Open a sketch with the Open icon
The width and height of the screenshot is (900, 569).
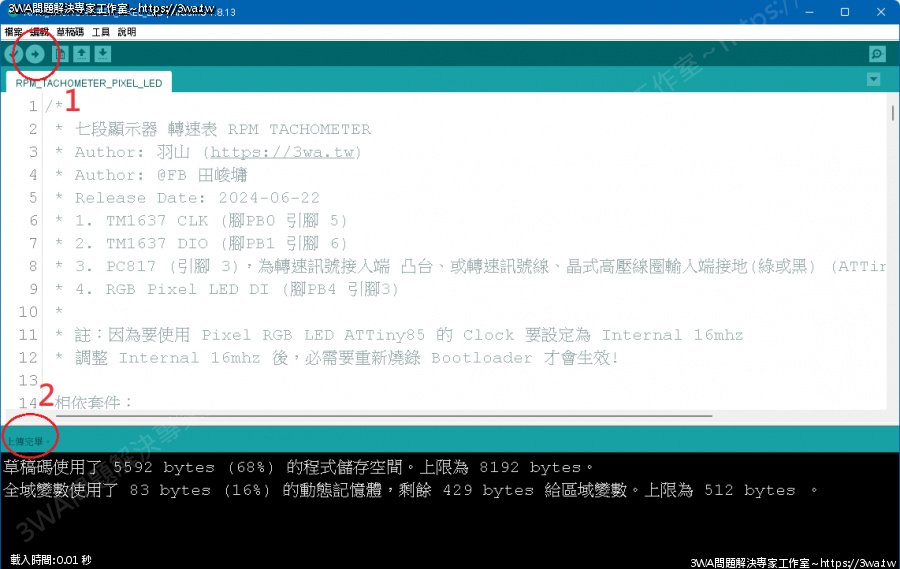pos(82,54)
